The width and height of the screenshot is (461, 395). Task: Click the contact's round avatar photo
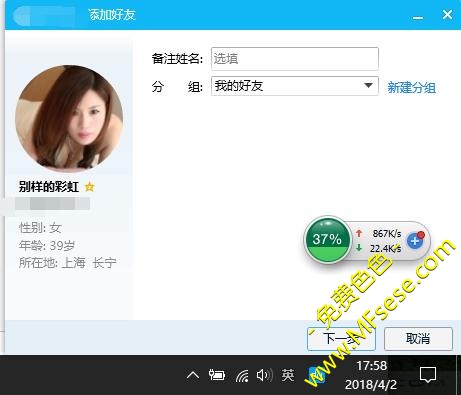coord(69,117)
